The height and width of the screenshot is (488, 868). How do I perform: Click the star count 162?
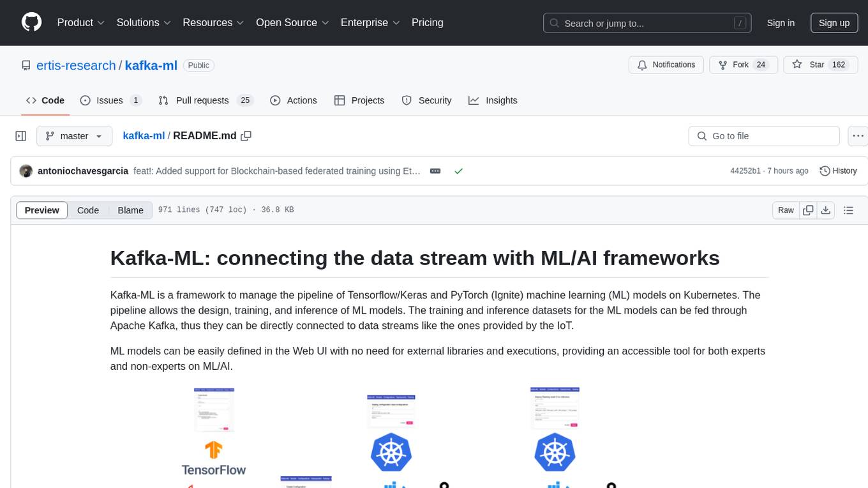839,65
